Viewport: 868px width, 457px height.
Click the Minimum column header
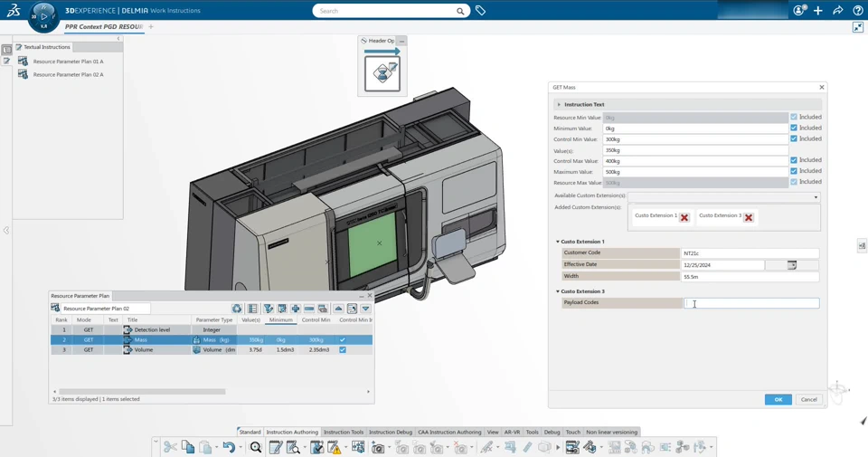(x=280, y=320)
